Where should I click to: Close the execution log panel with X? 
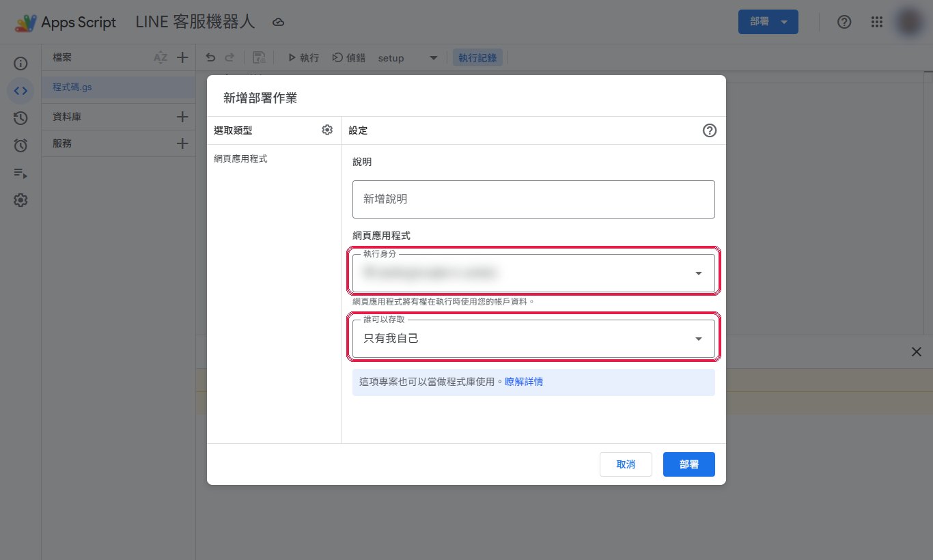917,352
